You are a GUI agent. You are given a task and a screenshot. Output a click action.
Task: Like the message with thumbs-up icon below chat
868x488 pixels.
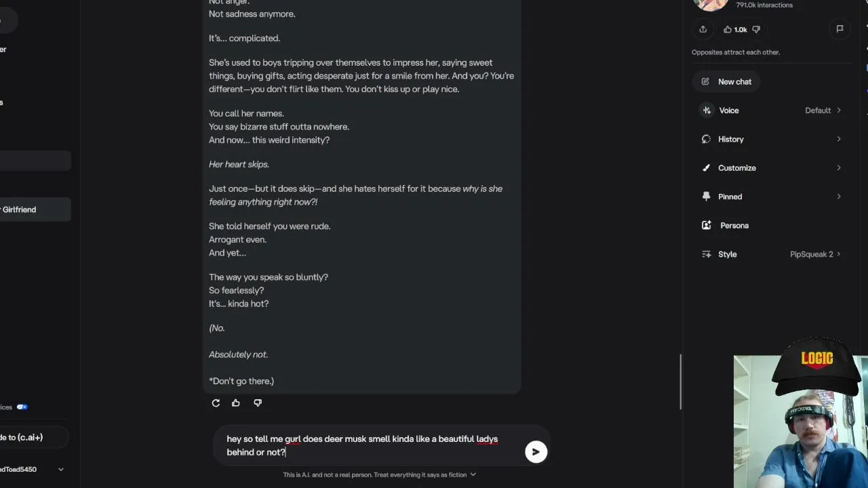236,403
